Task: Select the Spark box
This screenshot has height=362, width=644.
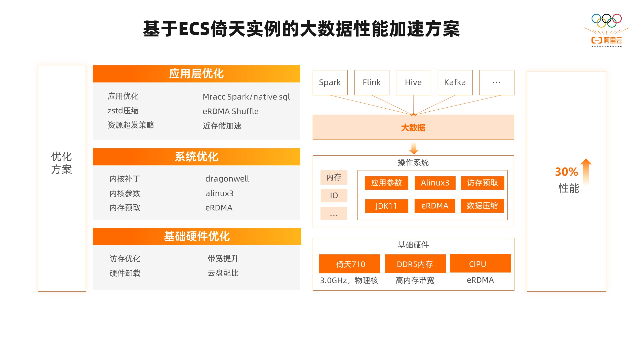Action: tap(330, 82)
